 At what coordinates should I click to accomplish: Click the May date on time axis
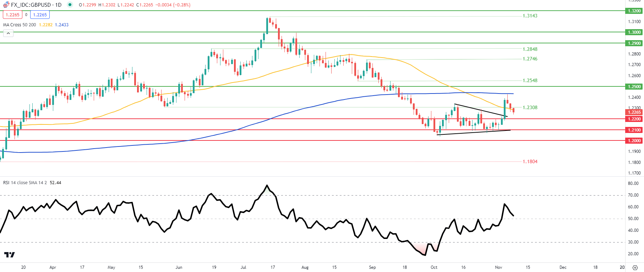tap(111, 267)
